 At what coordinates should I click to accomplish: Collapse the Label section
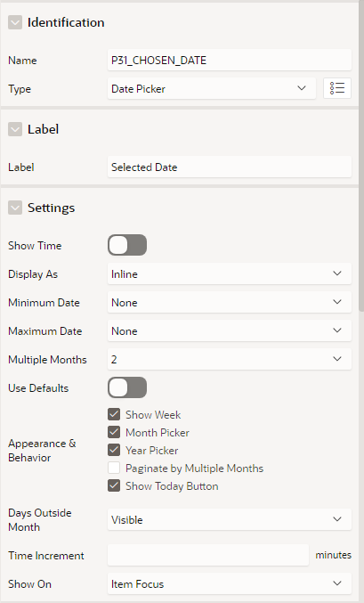coord(15,129)
